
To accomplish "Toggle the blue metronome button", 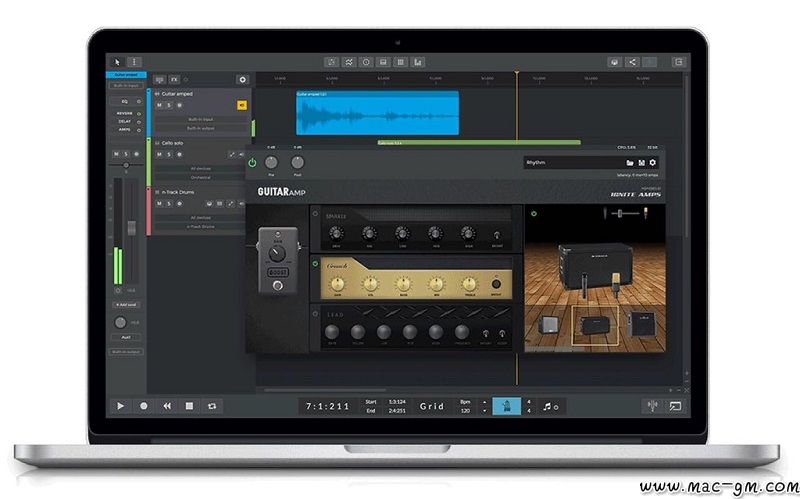I will [507, 406].
